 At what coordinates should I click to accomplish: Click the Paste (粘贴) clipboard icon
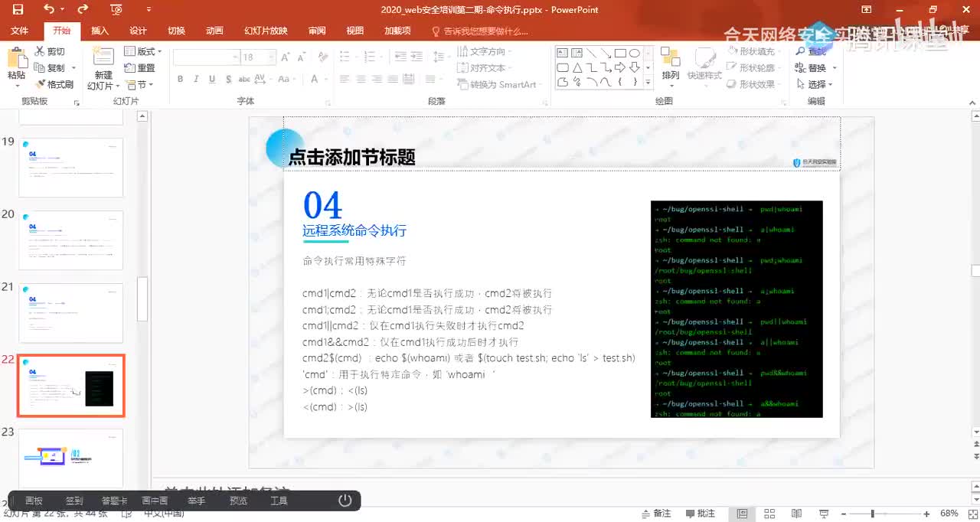pos(16,58)
